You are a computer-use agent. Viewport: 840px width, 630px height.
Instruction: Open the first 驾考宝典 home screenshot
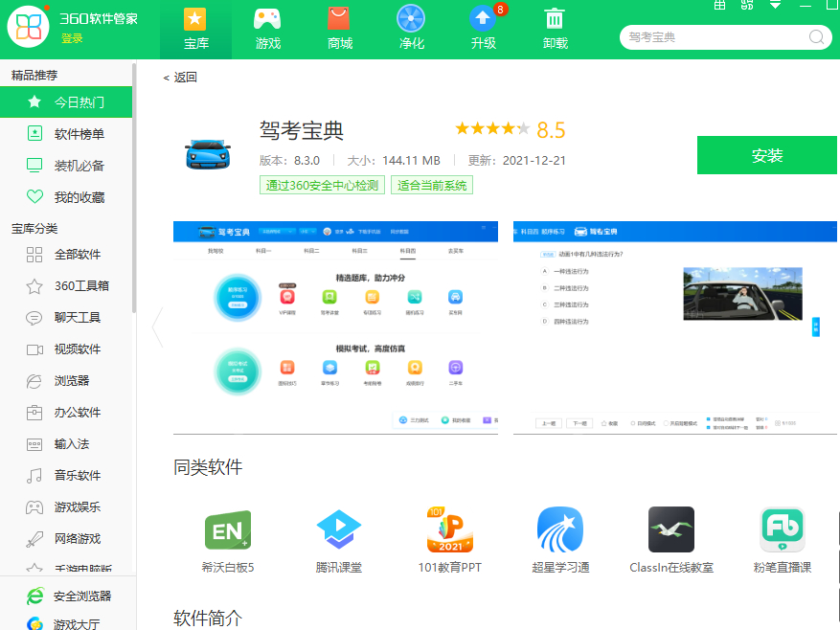tap(335, 327)
